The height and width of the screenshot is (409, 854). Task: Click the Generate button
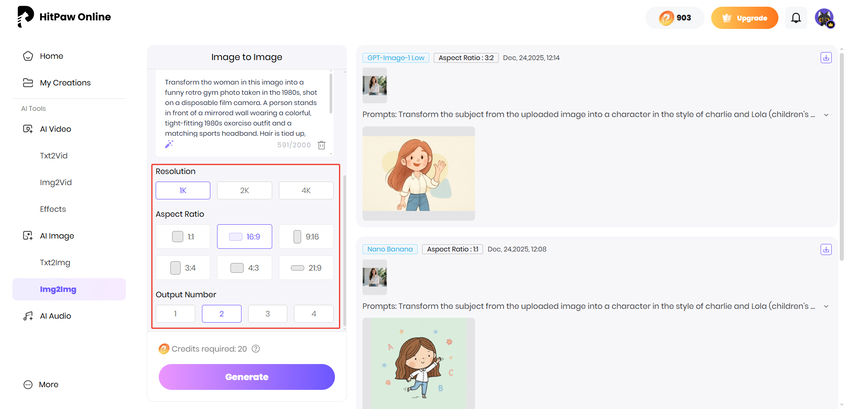pos(246,377)
